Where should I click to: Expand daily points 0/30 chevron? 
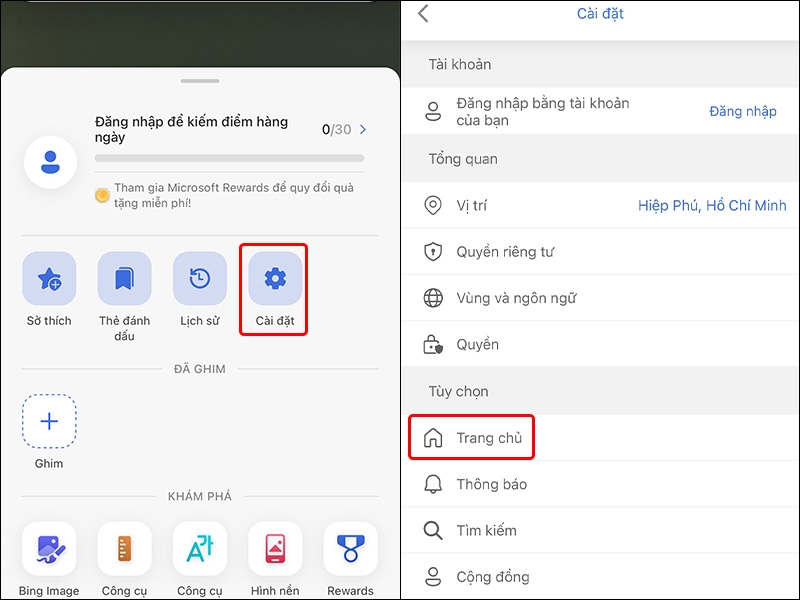point(363,130)
